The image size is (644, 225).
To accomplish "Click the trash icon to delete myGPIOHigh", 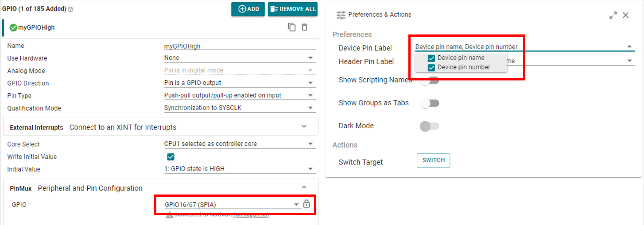I will click(304, 27).
